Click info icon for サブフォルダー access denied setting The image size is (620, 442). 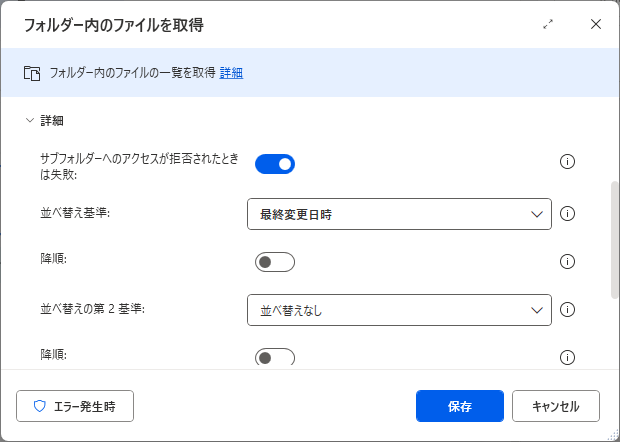[x=567, y=162]
